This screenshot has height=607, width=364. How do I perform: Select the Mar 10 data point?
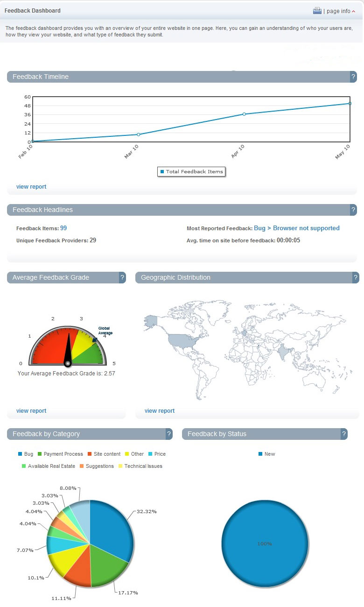tap(139, 134)
